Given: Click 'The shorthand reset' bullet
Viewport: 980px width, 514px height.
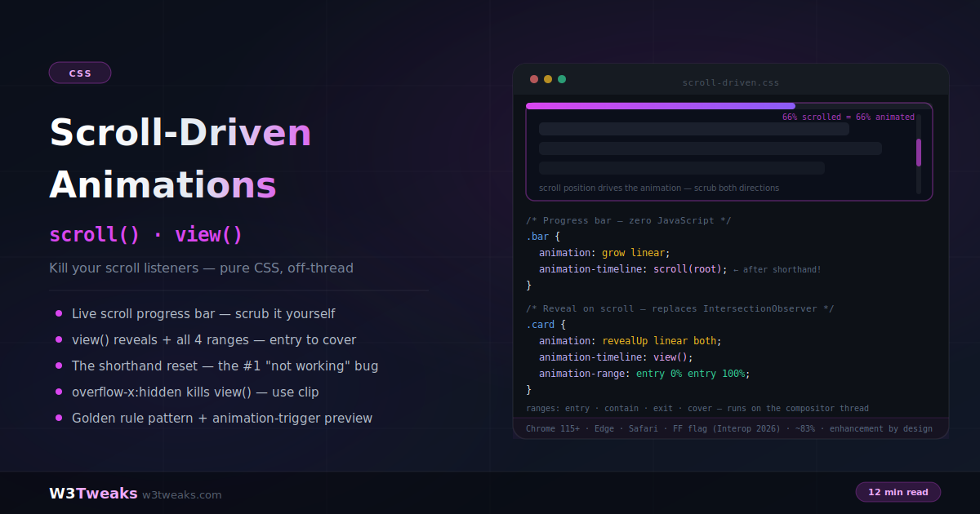Looking at the screenshot, I should (x=225, y=366).
